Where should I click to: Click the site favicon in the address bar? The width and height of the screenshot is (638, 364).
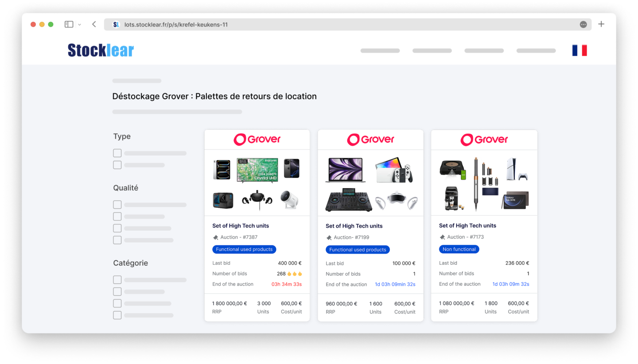pos(116,25)
